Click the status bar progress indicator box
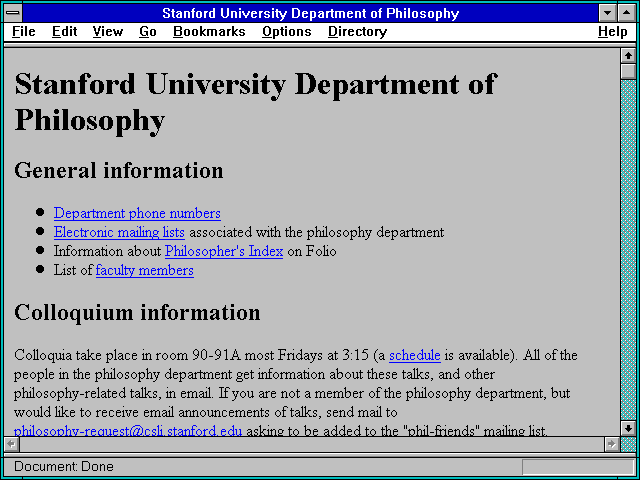The width and height of the screenshot is (640, 480). pos(578,467)
